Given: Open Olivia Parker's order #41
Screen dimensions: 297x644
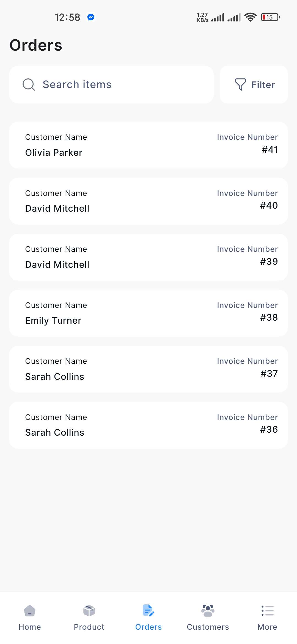Looking at the screenshot, I should (148, 145).
